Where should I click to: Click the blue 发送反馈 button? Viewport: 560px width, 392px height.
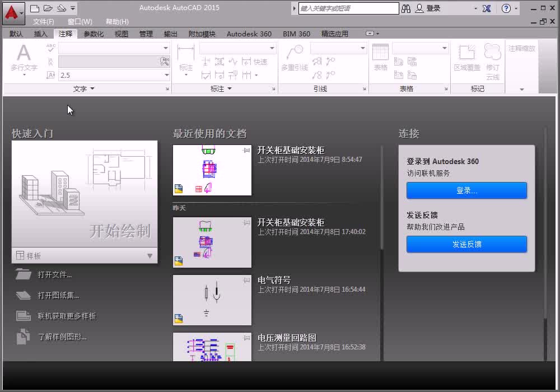[x=466, y=244]
